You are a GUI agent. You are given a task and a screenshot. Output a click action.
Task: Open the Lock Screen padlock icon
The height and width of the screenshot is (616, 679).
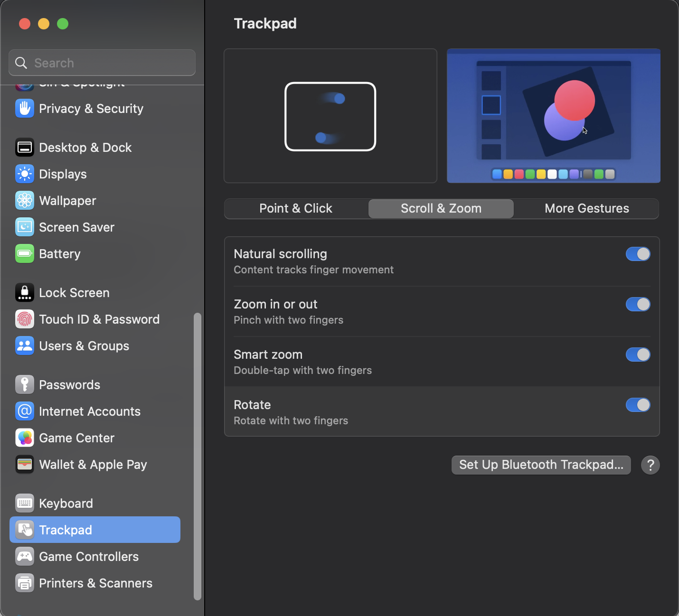[x=24, y=293]
